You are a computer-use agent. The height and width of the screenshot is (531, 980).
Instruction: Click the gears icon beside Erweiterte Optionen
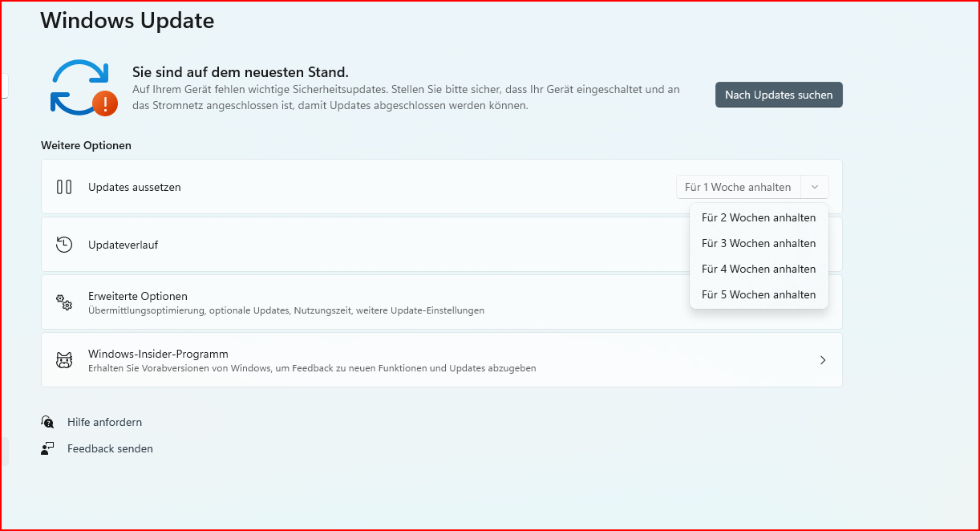point(64,302)
